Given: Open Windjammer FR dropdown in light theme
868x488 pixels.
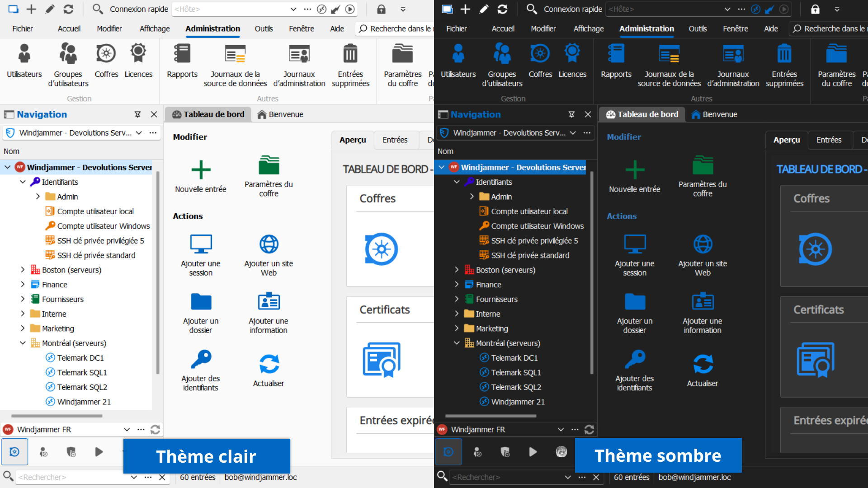Looking at the screenshot, I should [x=127, y=429].
